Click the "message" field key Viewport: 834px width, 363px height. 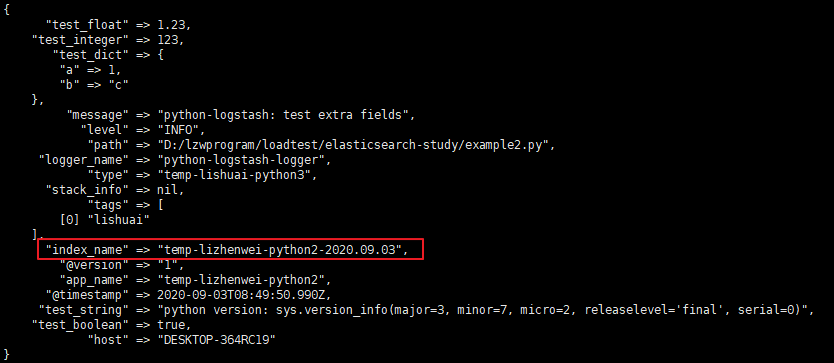click(x=98, y=114)
